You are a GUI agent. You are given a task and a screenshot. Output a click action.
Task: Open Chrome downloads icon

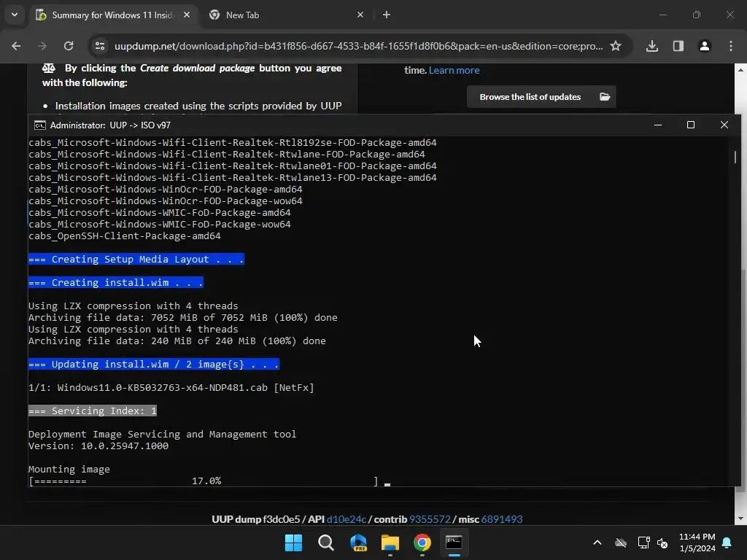pyautogui.click(x=652, y=46)
